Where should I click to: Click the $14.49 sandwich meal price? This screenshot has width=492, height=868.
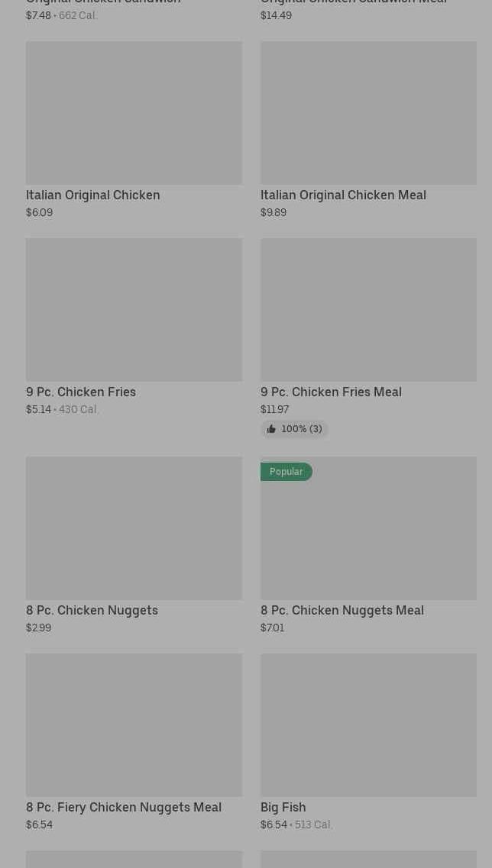276,15
